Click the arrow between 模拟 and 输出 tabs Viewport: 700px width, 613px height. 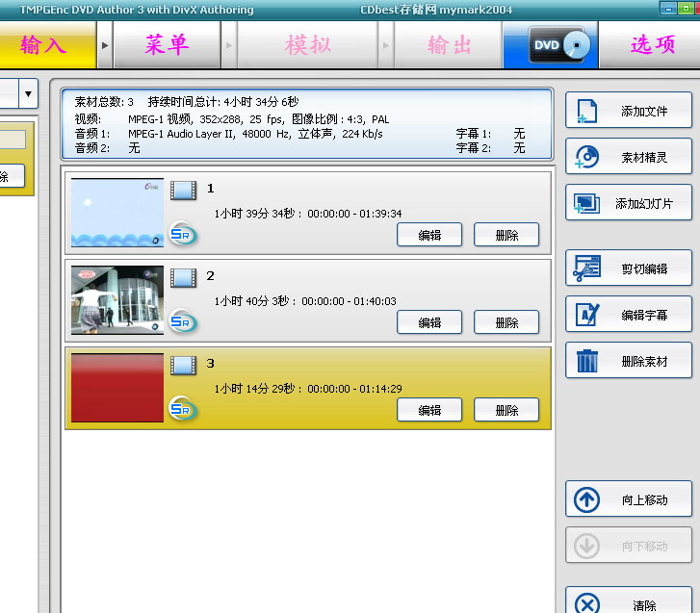(x=386, y=45)
